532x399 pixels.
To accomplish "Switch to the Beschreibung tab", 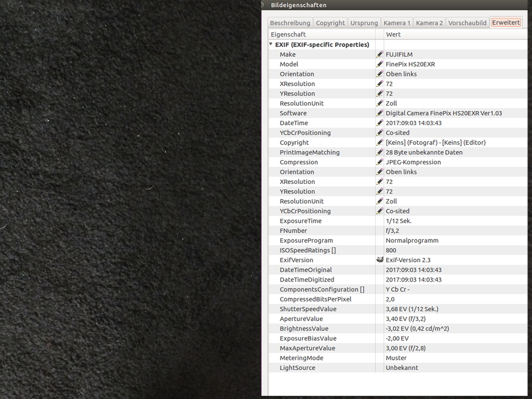I will (x=290, y=23).
